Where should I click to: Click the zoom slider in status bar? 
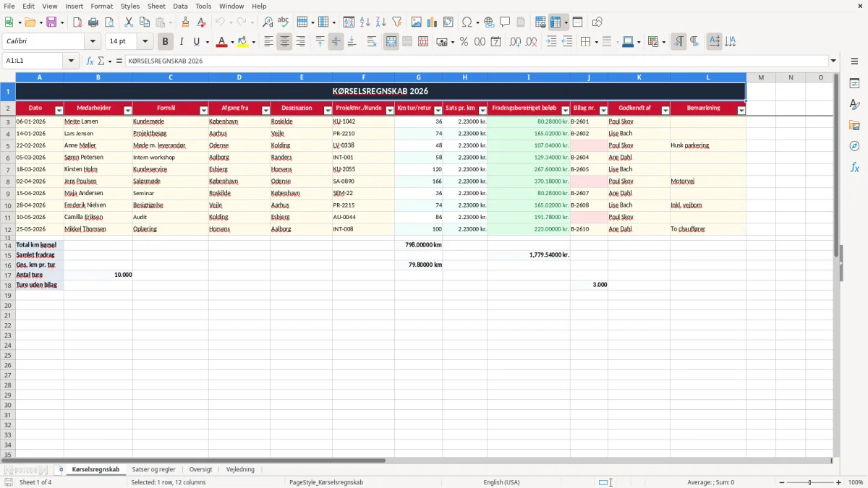click(810, 482)
